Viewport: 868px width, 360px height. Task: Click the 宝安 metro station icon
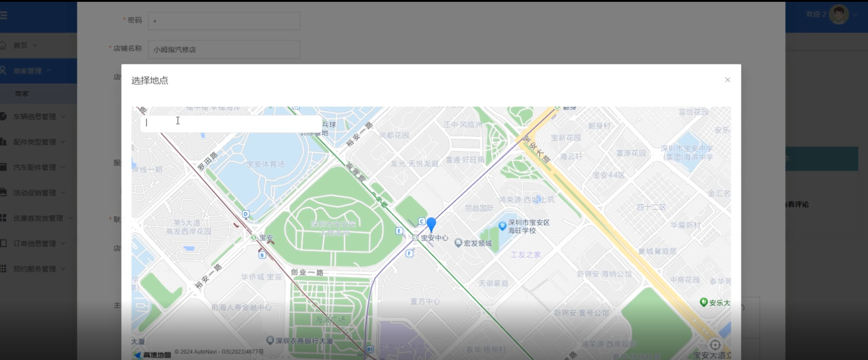(x=254, y=237)
